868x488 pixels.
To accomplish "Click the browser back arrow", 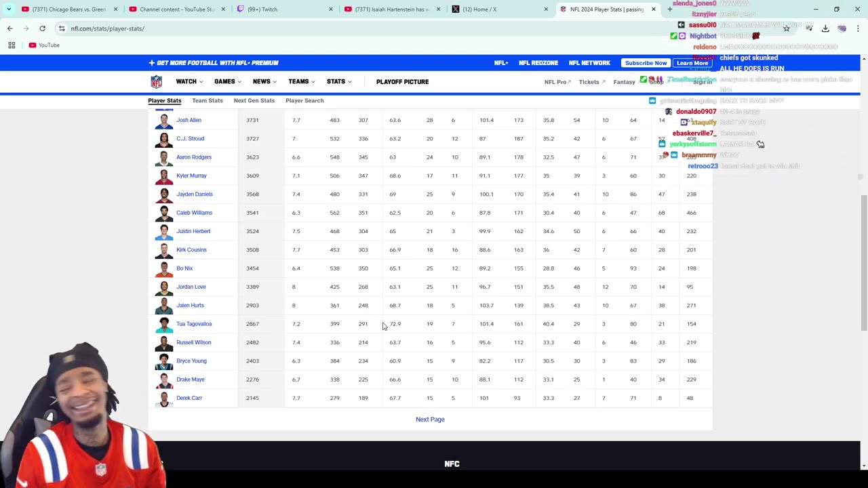I will [9, 28].
